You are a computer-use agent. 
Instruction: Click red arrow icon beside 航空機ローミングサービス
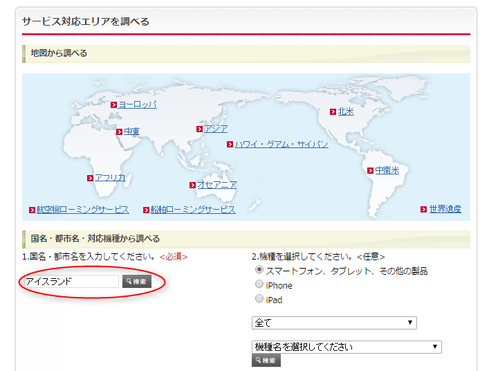click(32, 210)
